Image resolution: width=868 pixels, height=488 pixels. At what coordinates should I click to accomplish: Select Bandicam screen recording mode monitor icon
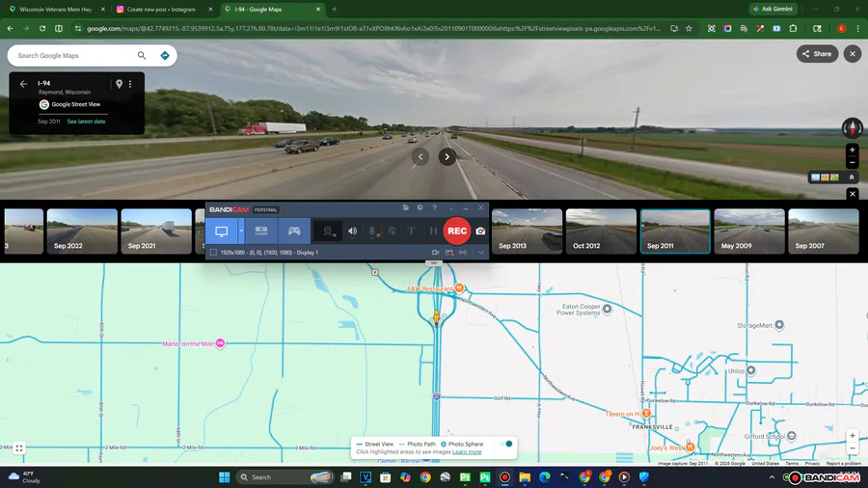(222, 231)
